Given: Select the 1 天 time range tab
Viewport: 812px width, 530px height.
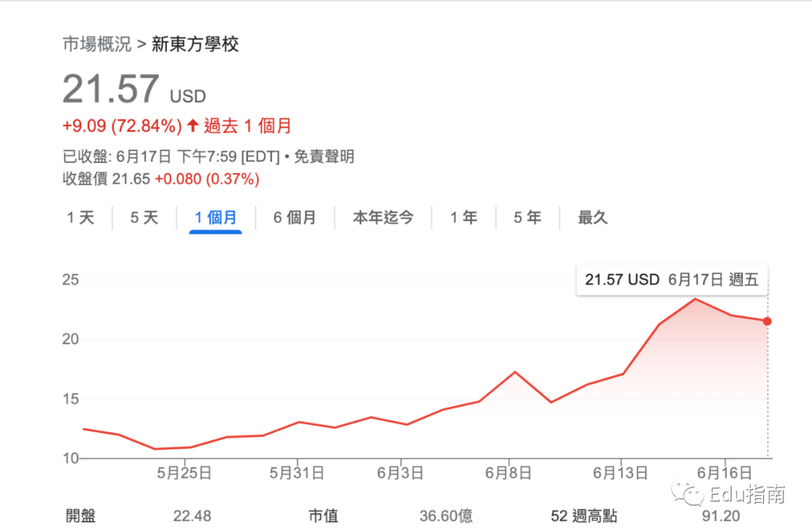Looking at the screenshot, I should point(80,217).
